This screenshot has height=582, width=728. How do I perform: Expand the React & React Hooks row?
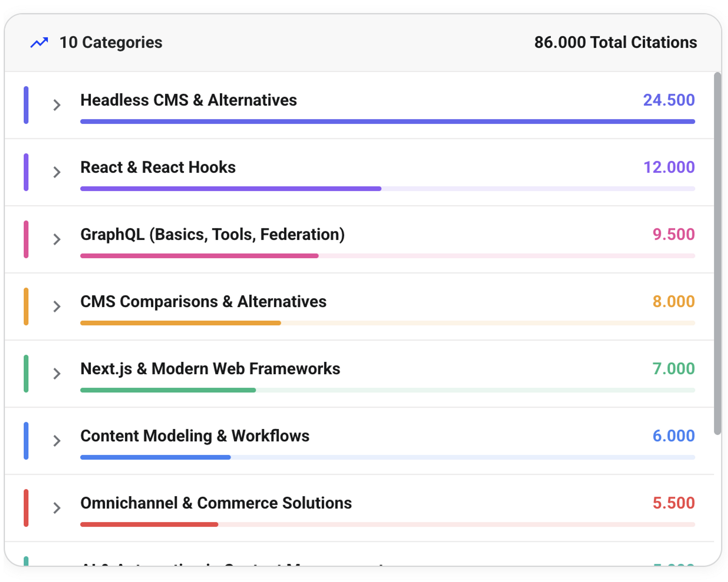pyautogui.click(x=57, y=172)
